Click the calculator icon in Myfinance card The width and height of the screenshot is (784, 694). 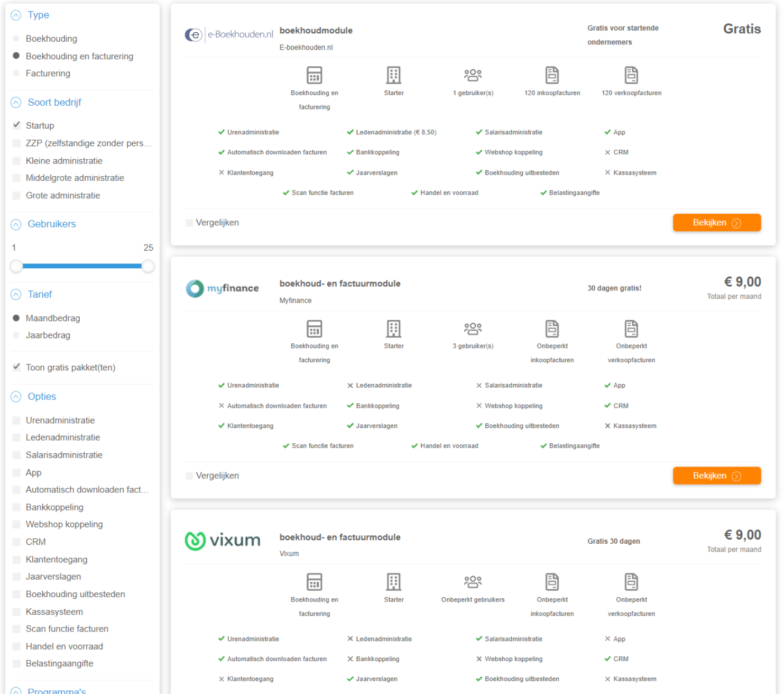pos(315,328)
